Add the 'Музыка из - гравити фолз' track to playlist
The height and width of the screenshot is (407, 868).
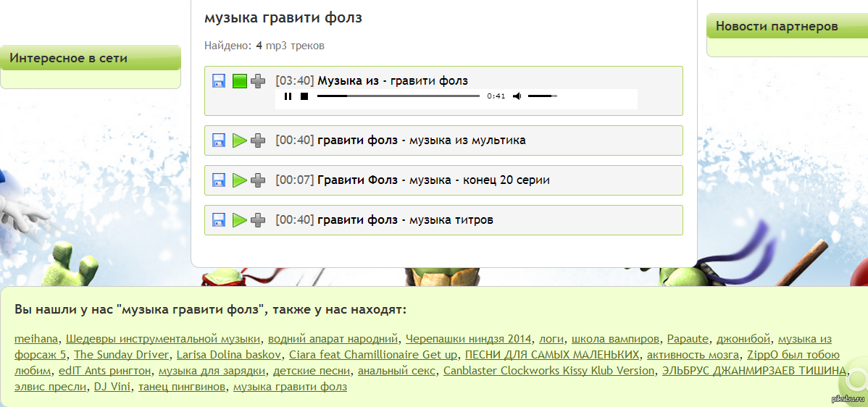[x=258, y=81]
